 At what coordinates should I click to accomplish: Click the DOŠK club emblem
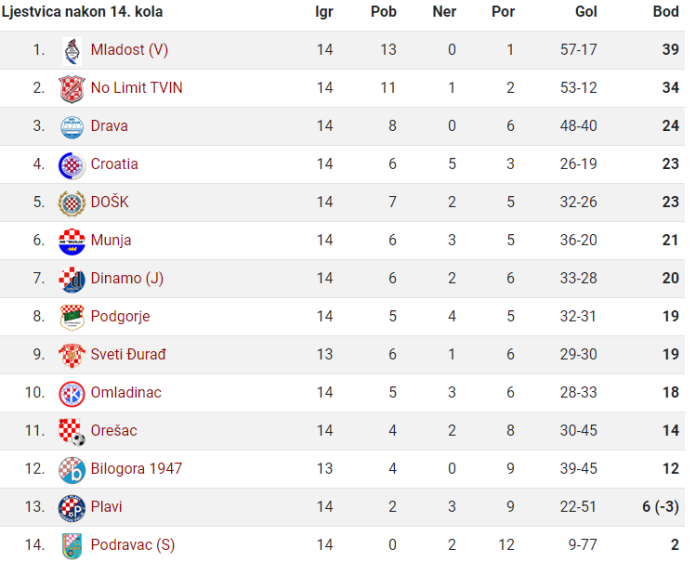[x=72, y=203]
